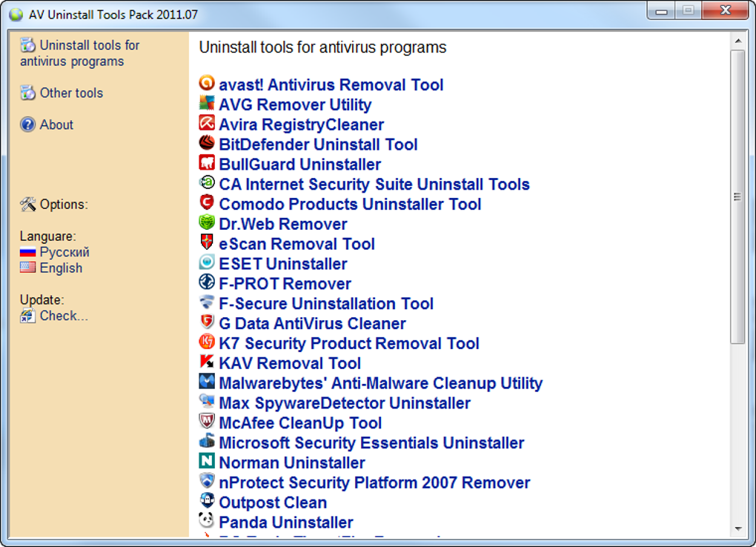Click the vertical scrollbar thumb
The height and width of the screenshot is (547, 756).
tap(737, 197)
